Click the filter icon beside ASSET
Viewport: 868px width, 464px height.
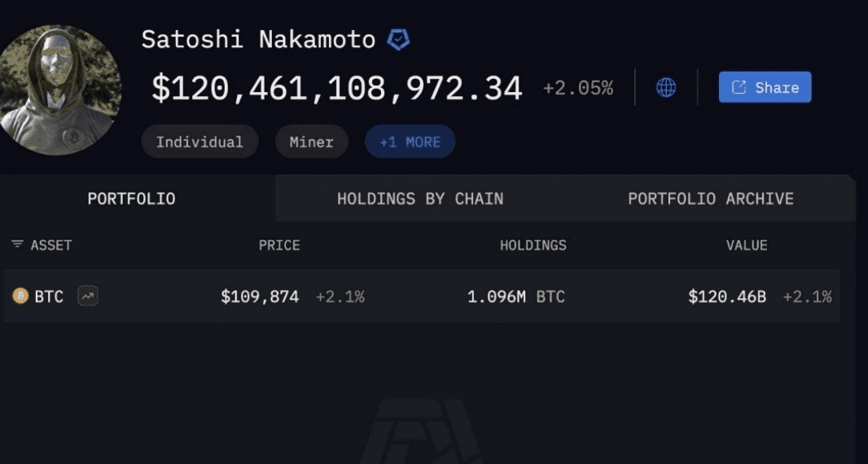[x=18, y=244]
